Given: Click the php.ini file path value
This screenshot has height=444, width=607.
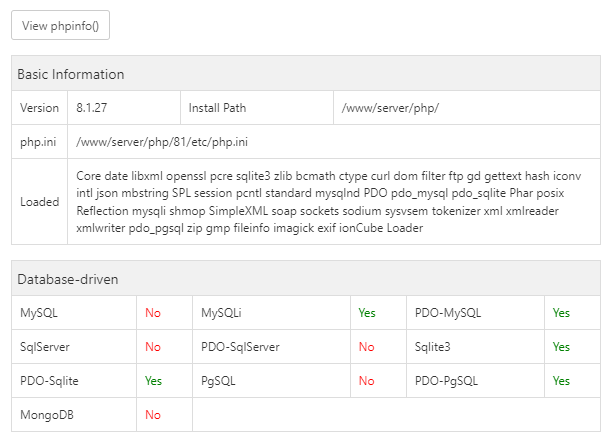Looking at the screenshot, I should [162, 142].
